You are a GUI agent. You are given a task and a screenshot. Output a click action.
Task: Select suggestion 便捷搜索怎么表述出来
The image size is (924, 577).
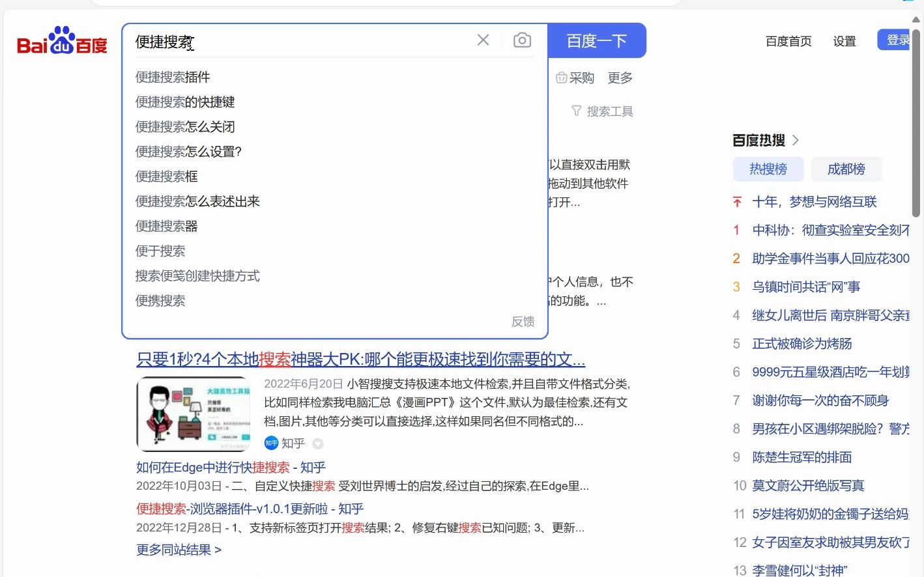197,201
